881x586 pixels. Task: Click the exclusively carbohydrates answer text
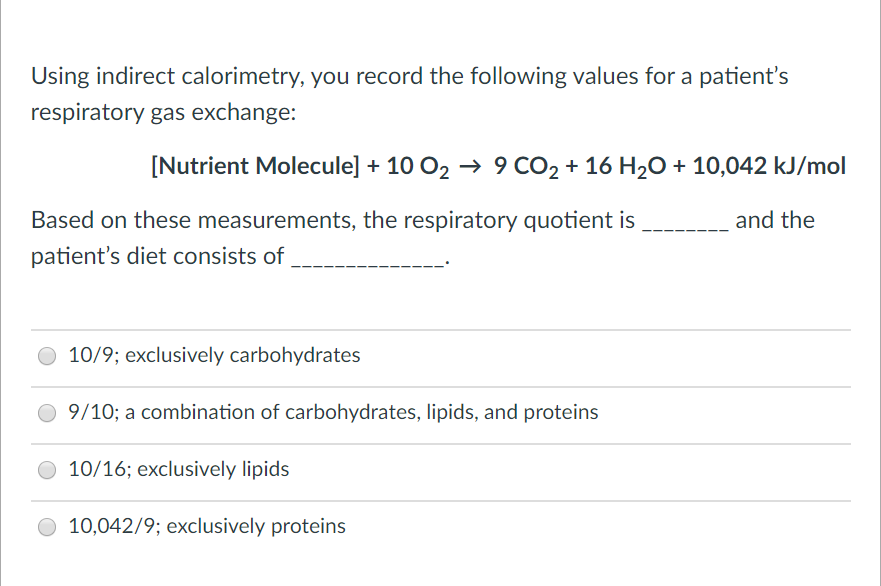213,355
